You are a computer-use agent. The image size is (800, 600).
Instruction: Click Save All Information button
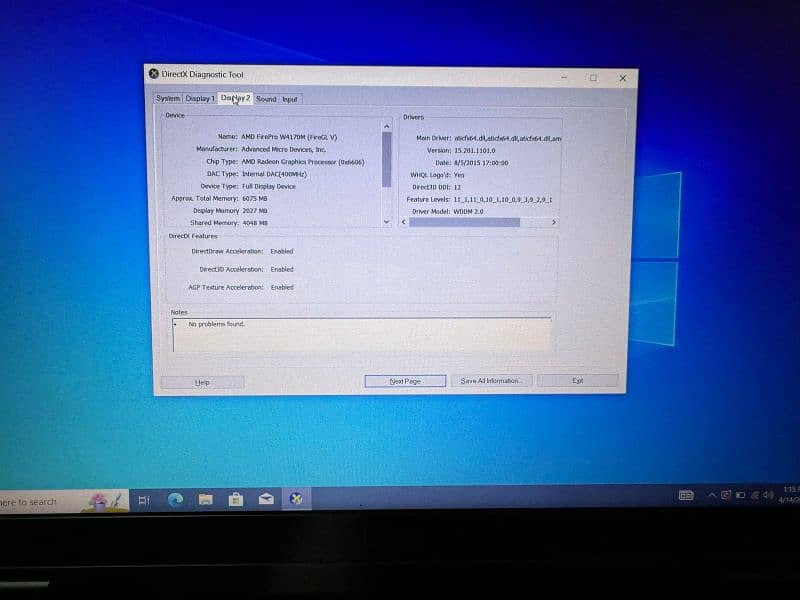(x=491, y=381)
